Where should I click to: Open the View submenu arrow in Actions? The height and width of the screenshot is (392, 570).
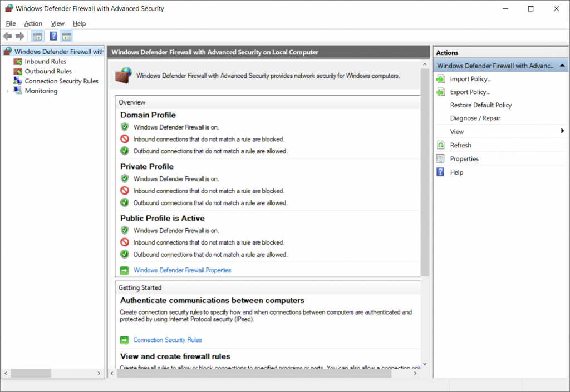pos(562,131)
